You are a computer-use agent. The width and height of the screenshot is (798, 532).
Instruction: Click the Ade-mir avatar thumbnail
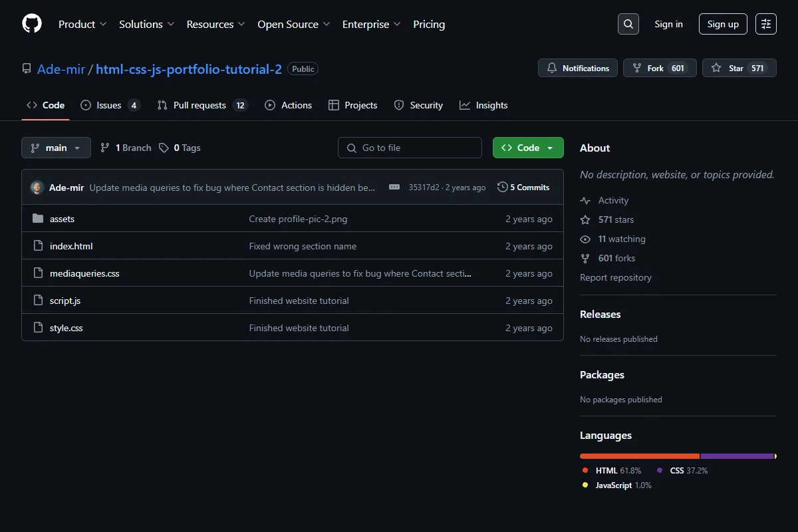pyautogui.click(x=37, y=188)
